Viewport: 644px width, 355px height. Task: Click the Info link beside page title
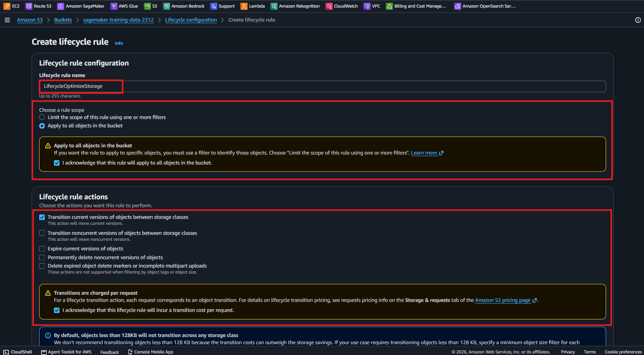coord(119,43)
